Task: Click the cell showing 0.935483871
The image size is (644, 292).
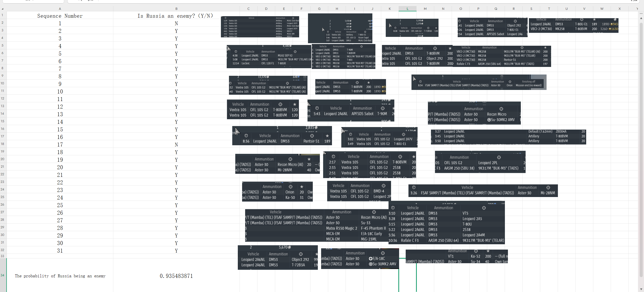Action: coord(176,276)
